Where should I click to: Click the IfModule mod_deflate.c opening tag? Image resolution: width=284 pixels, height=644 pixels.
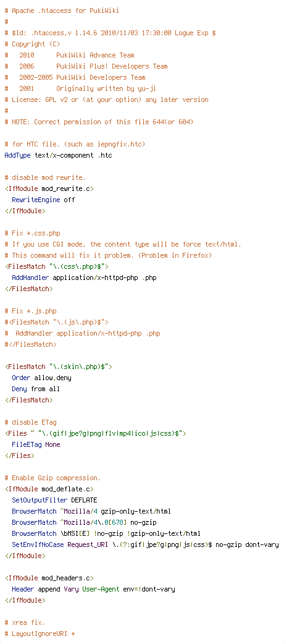click(x=49, y=489)
